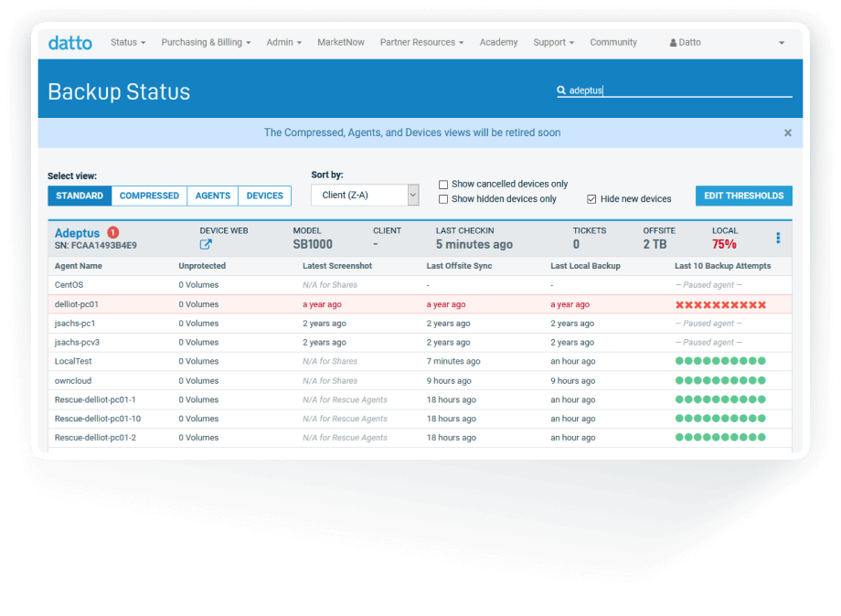Click the datto logo
This screenshot has height=616, width=841.
tap(70, 42)
